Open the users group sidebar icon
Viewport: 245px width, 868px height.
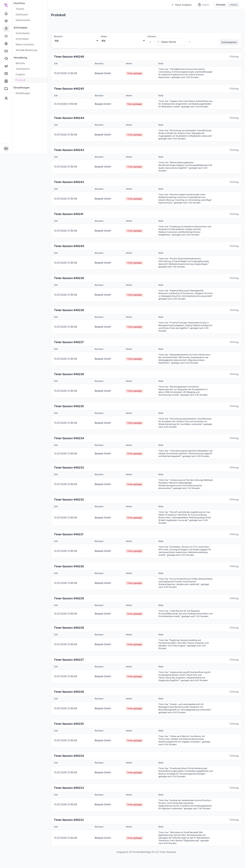(6, 98)
